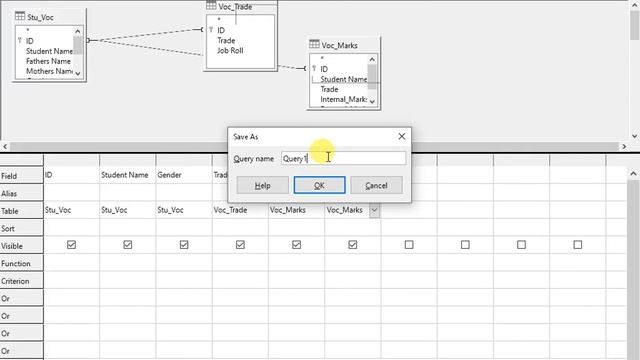
Task: Select Trade field in Voc_Marks table
Action: [329, 89]
